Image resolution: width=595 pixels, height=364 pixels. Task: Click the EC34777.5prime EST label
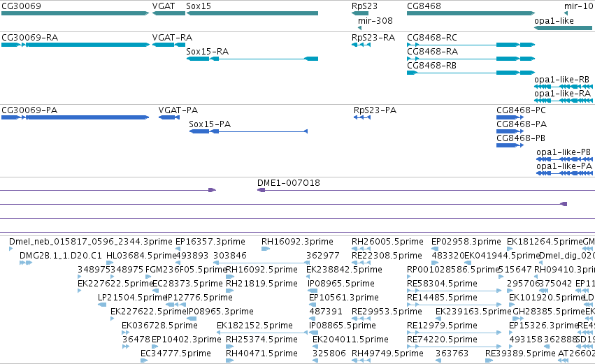(175, 354)
